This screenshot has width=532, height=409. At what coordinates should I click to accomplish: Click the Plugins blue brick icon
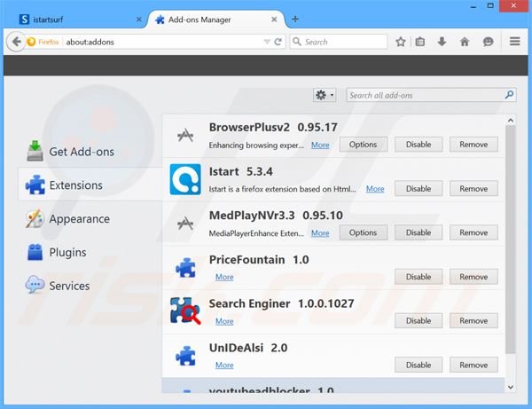(x=35, y=252)
